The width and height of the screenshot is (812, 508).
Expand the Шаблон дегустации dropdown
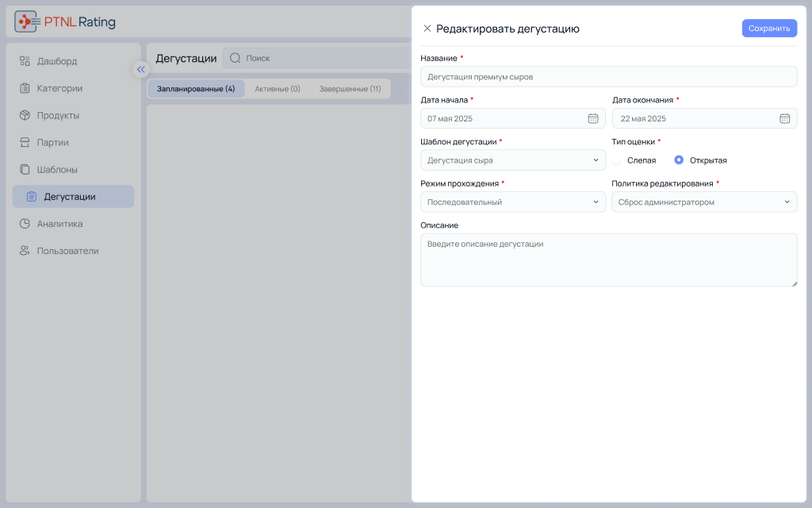point(513,160)
